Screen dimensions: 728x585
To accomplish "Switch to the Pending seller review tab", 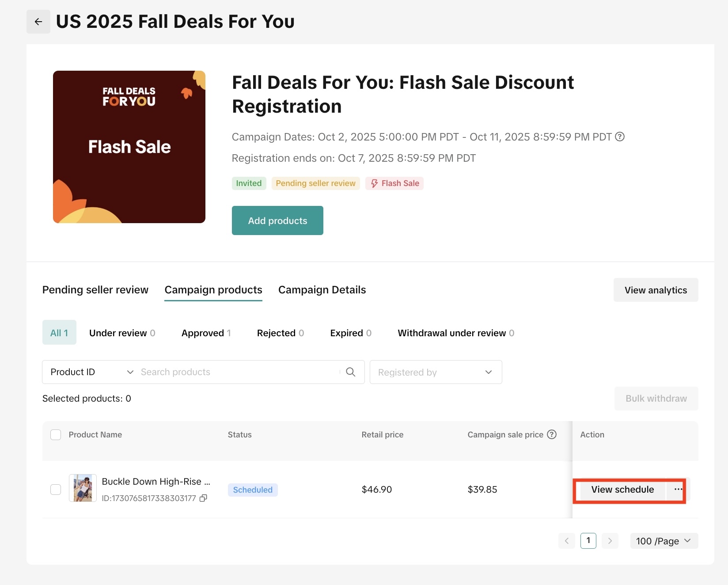I will pyautogui.click(x=95, y=290).
